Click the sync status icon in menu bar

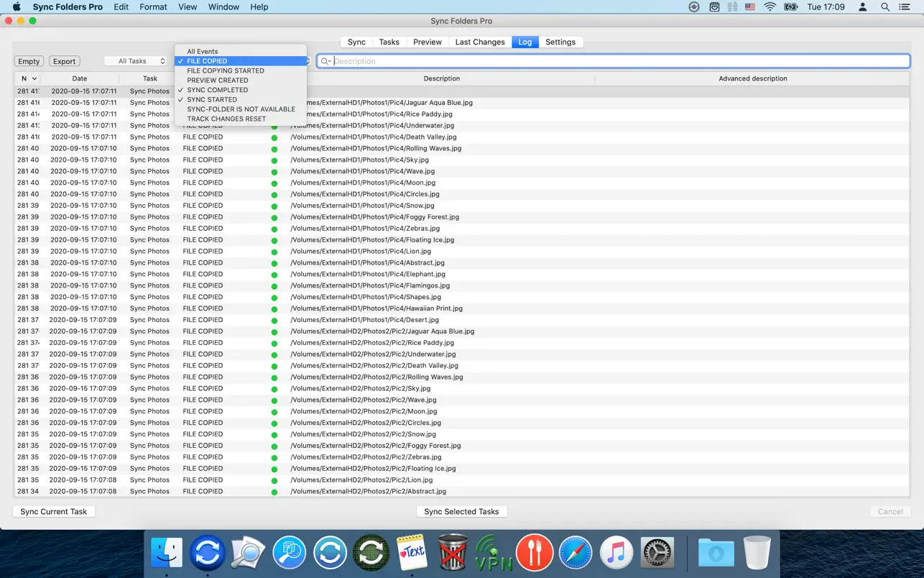[x=693, y=7]
